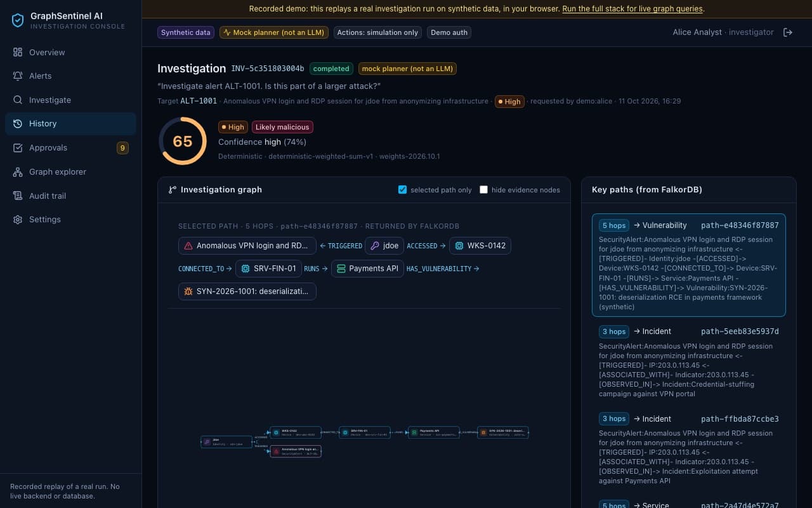Image resolution: width=812 pixels, height=508 pixels.
Task: Click the Audit trail icon
Action: (x=18, y=196)
